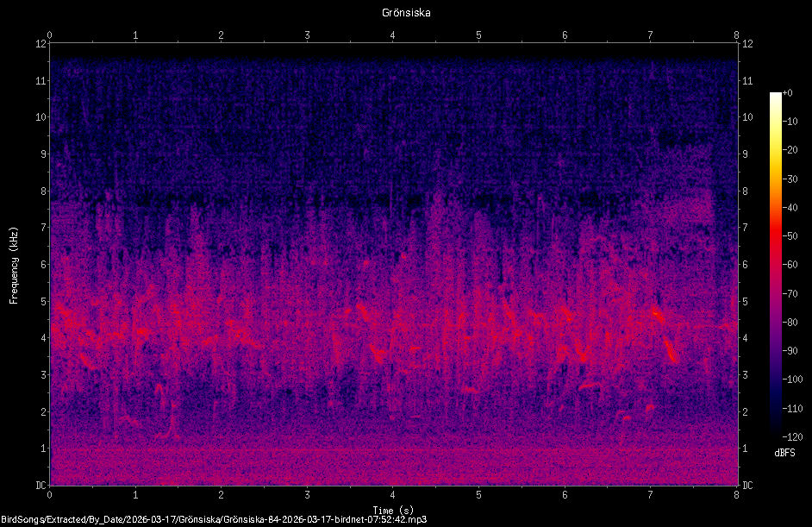Click the file path text at the bottom
Viewport: 812px width, 527px height.
[x=214, y=519]
